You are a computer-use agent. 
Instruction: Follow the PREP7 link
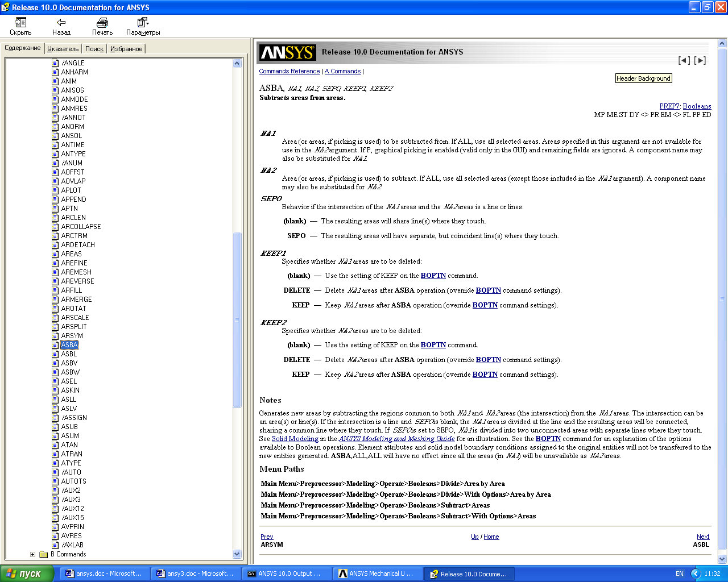669,106
